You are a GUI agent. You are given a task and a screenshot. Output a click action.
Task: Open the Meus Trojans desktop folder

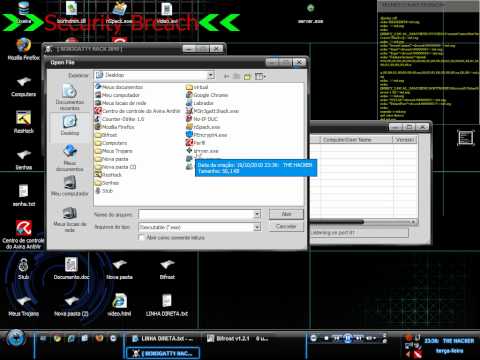[23, 306]
